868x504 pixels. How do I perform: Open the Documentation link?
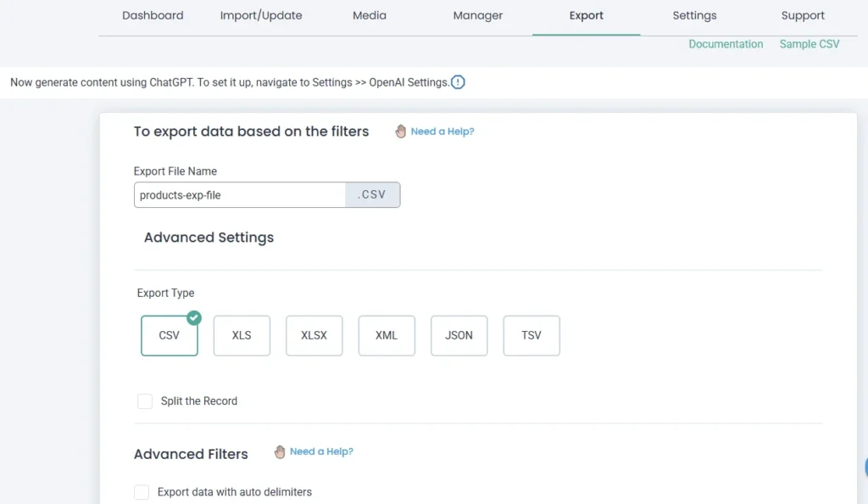pyautogui.click(x=726, y=44)
